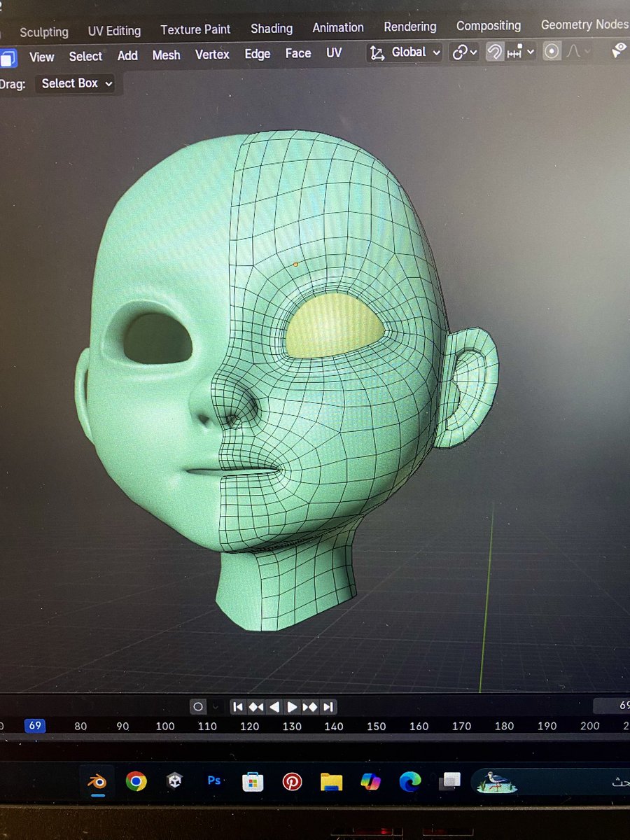Open the View menu in viewport header
This screenshot has height=840, width=630.
[x=41, y=57]
